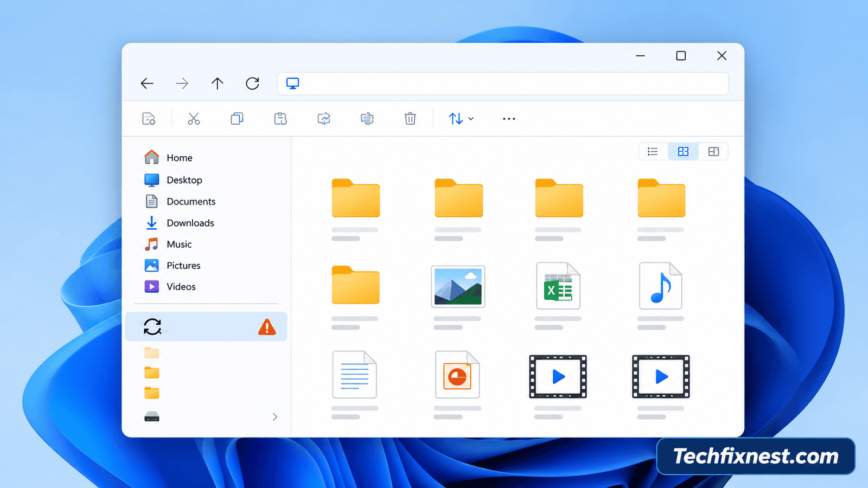Switch to list view layout
Image resolution: width=868 pixels, height=488 pixels.
tap(653, 152)
